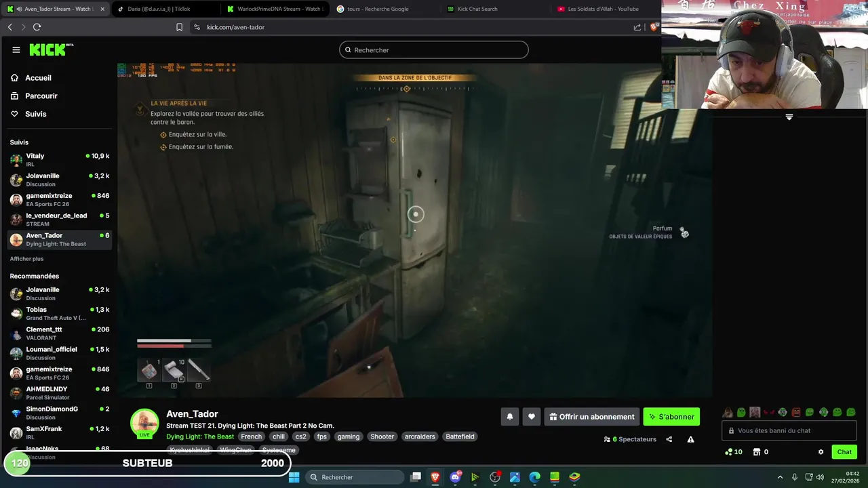Report the stream with warning triangle icon
868x488 pixels.
click(x=690, y=439)
